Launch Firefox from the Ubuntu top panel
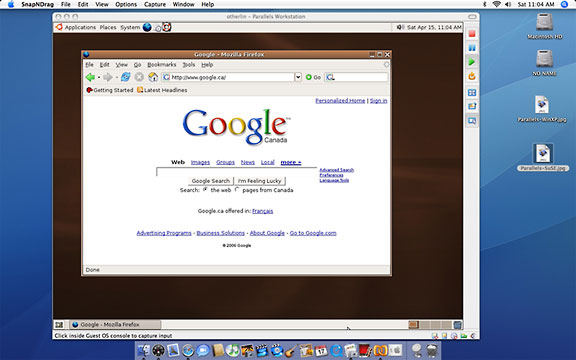The width and height of the screenshot is (576, 360). [x=147, y=27]
